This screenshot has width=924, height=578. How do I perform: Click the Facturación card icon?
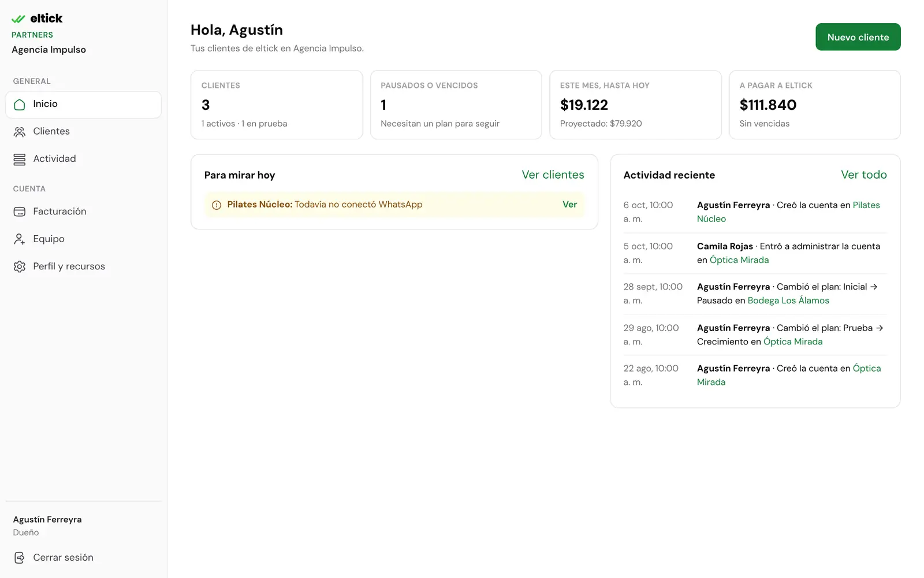[20, 212]
